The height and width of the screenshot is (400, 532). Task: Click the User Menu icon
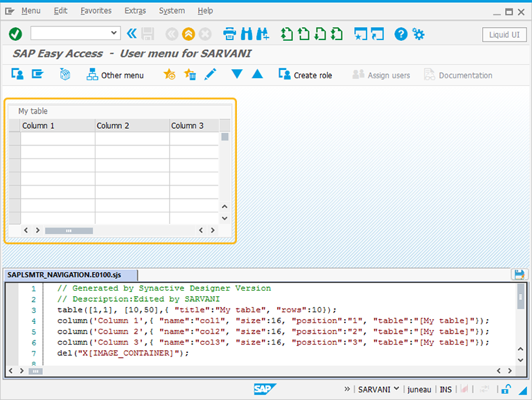tap(17, 73)
